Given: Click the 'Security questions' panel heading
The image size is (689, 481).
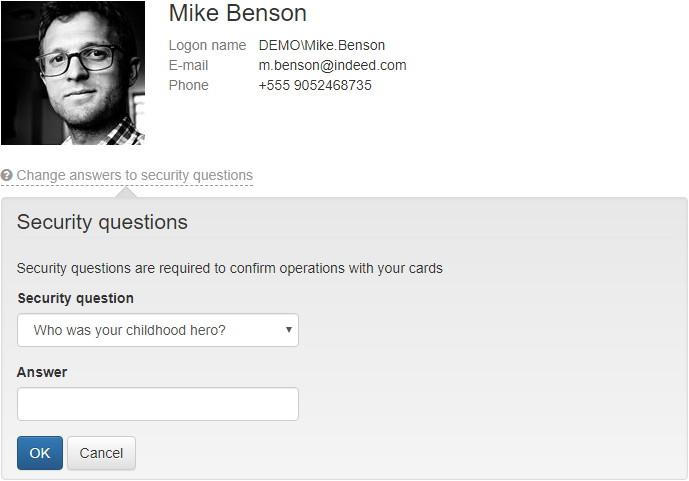Looking at the screenshot, I should 102,222.
